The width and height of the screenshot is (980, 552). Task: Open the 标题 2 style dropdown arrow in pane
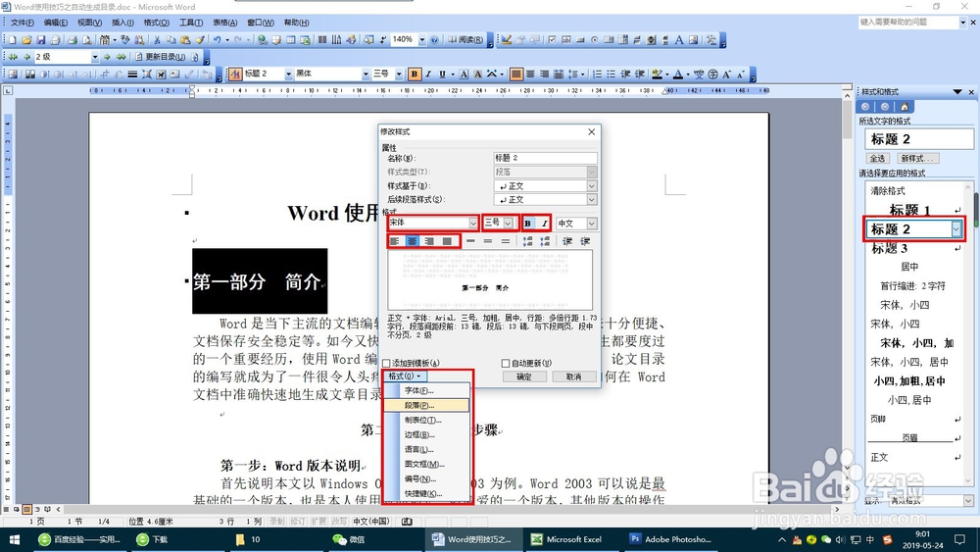[956, 229]
